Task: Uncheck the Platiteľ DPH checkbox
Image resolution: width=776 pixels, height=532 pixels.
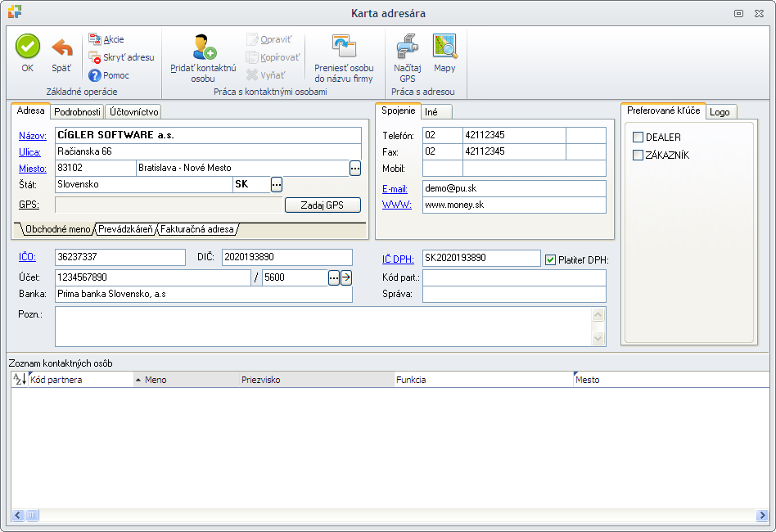Action: 550,259
